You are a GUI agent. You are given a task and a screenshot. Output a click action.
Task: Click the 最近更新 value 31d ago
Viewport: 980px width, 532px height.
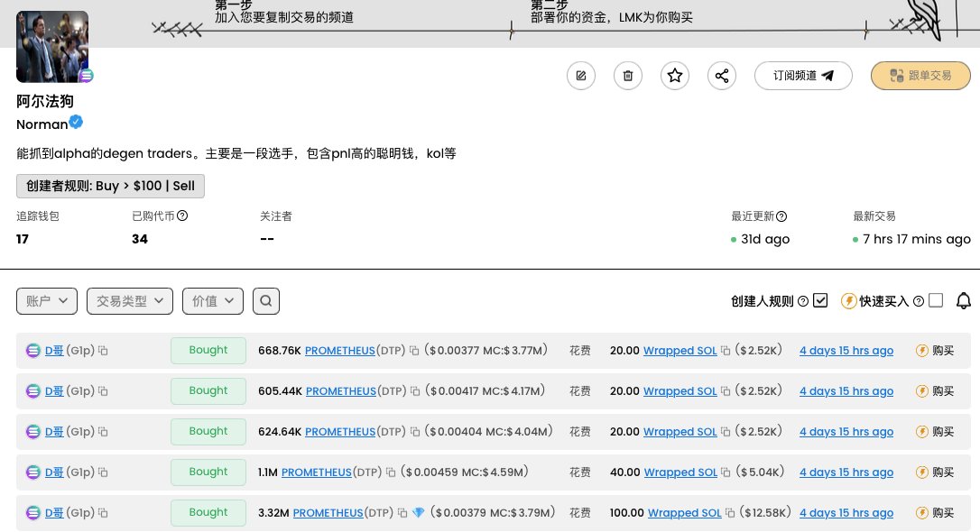click(765, 239)
